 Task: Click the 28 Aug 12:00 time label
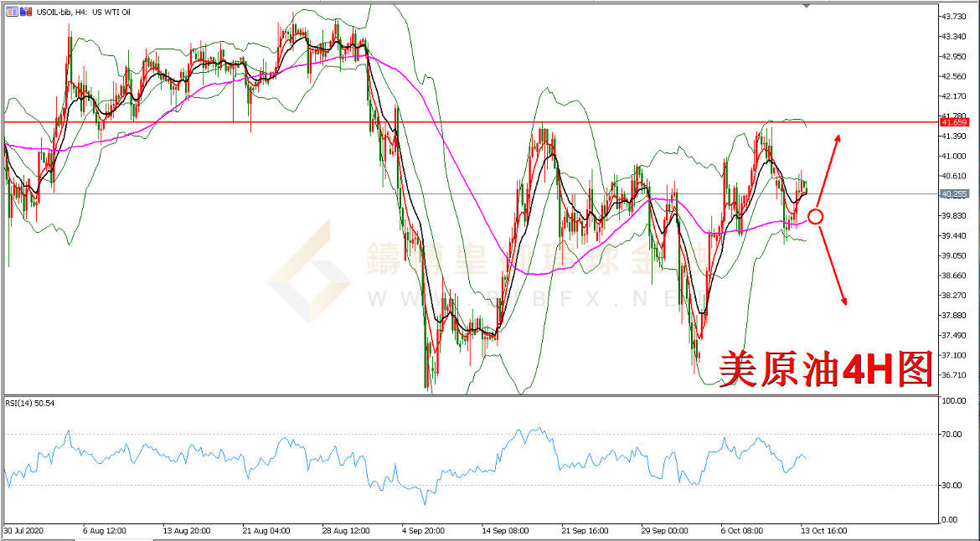(x=348, y=530)
